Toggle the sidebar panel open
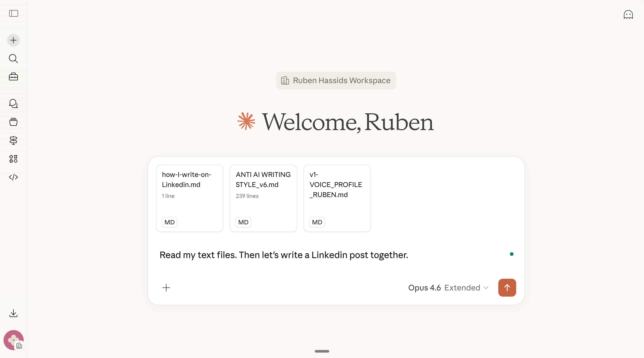The height and width of the screenshot is (358, 644). (13, 13)
